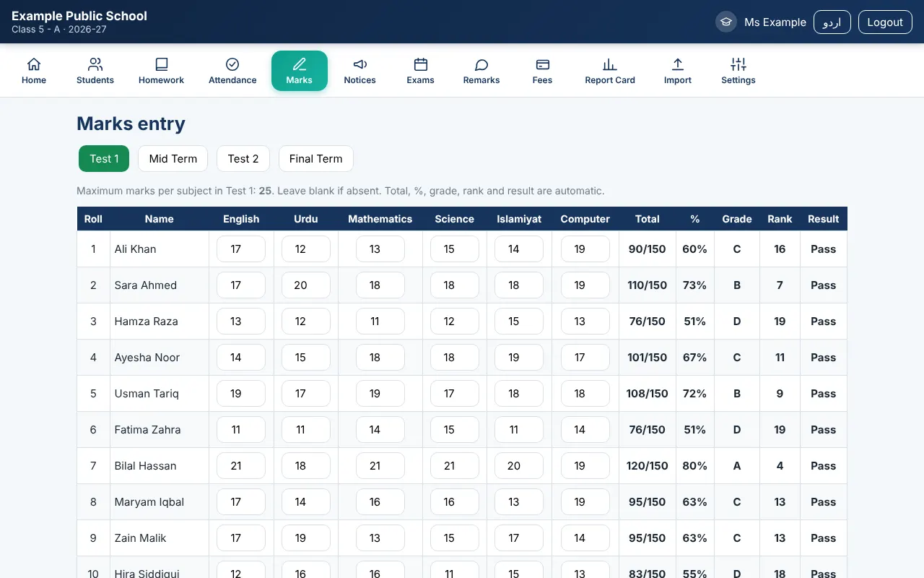924x578 pixels.
Task: Edit Fatima Zahra's Computer marks field
Action: (x=585, y=429)
